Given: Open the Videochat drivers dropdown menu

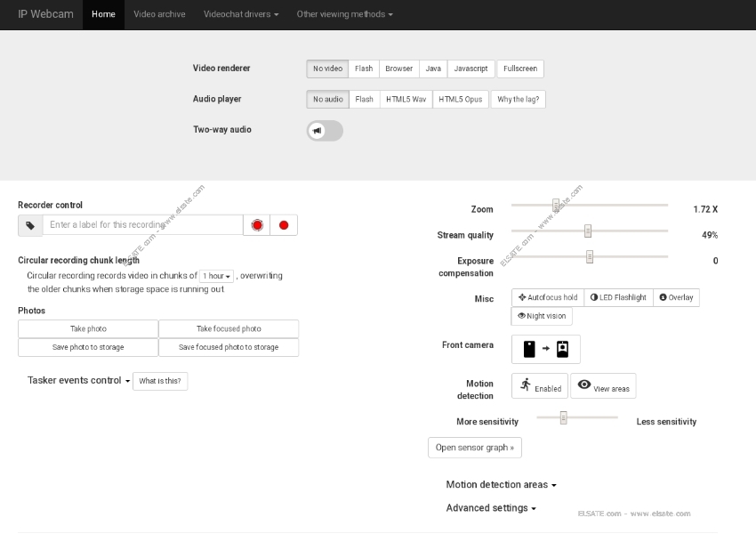Looking at the screenshot, I should (x=241, y=14).
